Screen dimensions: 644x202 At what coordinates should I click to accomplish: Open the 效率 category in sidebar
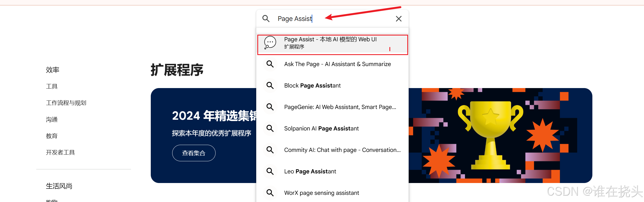pos(52,70)
